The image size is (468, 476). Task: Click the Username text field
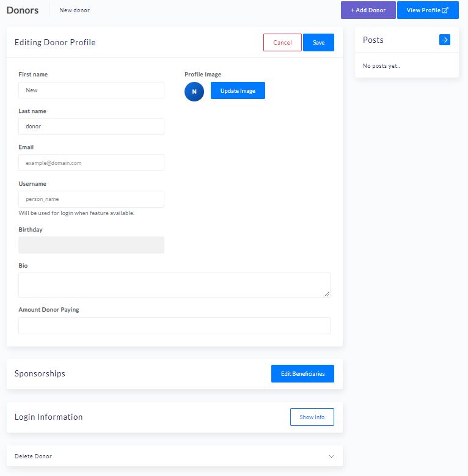pos(91,199)
